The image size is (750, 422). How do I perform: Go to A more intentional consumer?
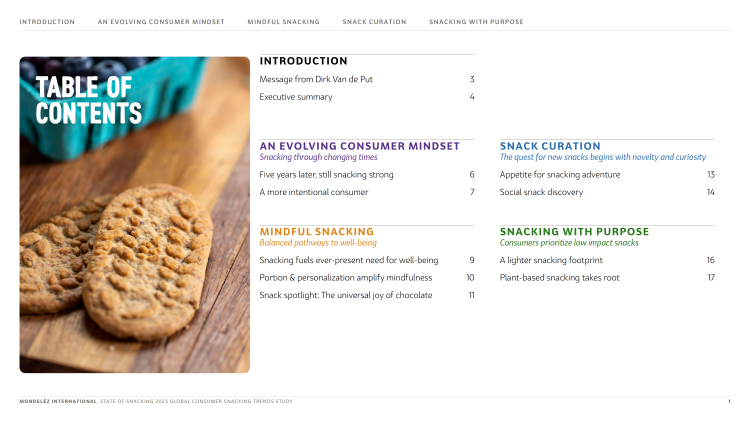pos(313,192)
